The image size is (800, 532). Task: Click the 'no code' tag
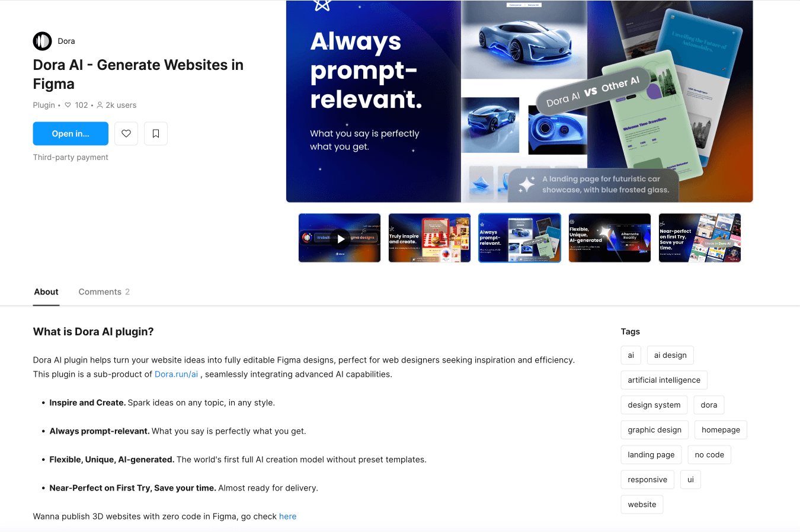click(709, 455)
